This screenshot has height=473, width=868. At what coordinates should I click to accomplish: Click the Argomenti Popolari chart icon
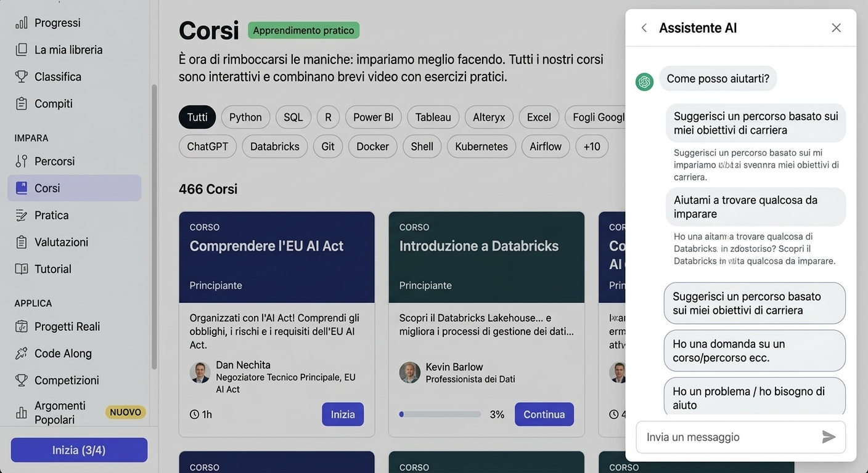(x=22, y=413)
